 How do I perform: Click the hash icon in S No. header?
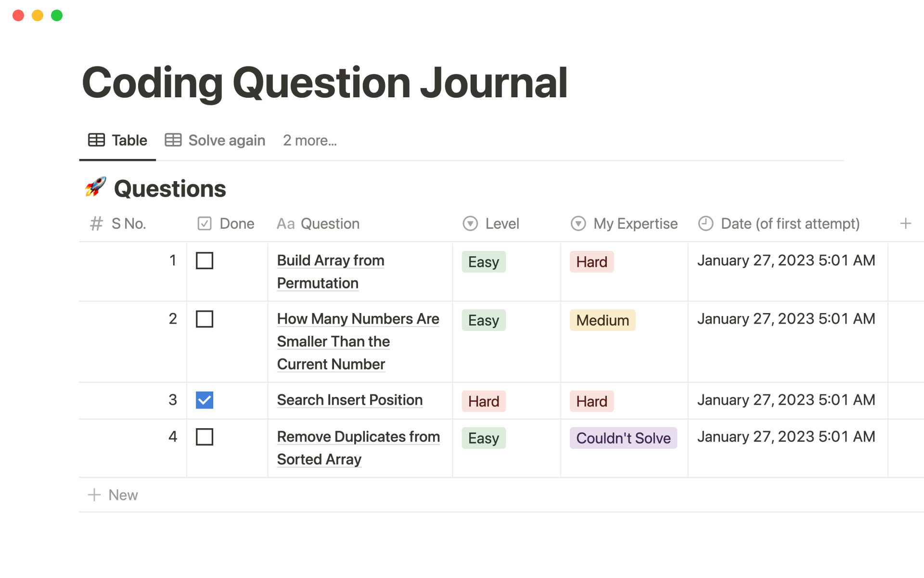click(96, 223)
